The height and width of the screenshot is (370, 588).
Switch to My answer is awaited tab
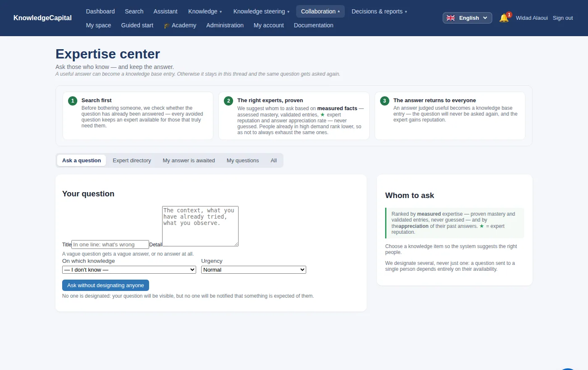click(x=189, y=160)
